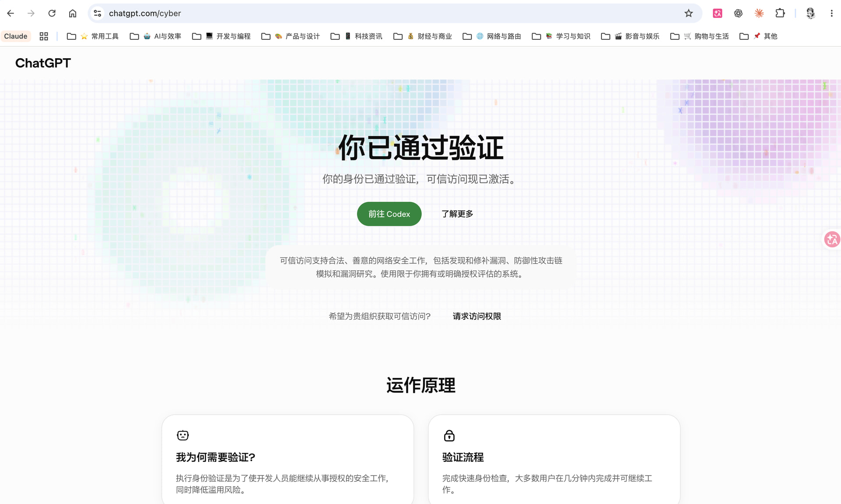Bookmark this page with the star icon
The height and width of the screenshot is (504, 841).
(x=689, y=14)
